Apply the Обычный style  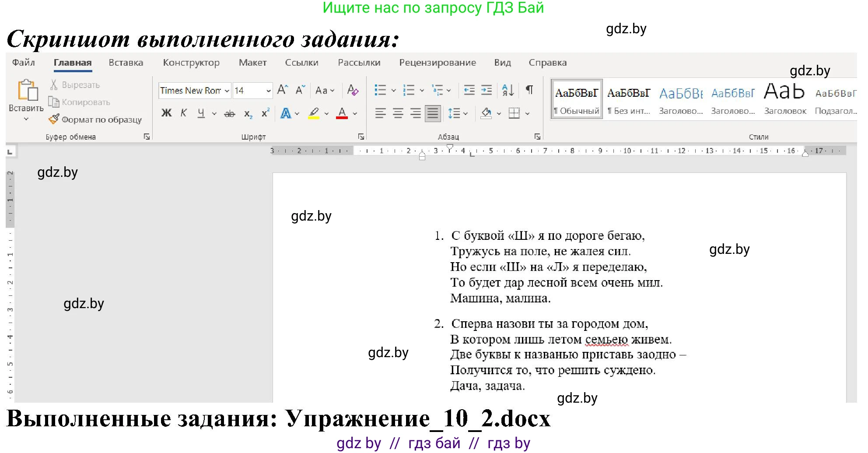click(576, 98)
